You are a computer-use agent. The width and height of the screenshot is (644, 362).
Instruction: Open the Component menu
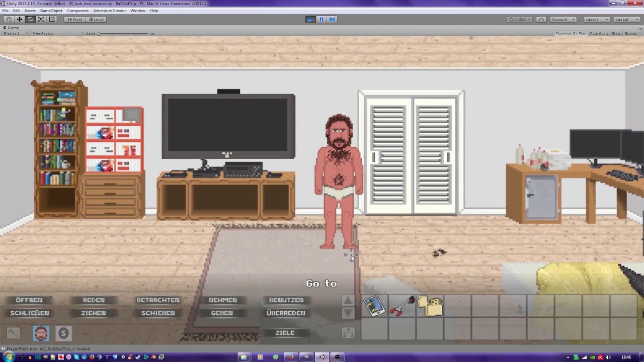pos(77,11)
